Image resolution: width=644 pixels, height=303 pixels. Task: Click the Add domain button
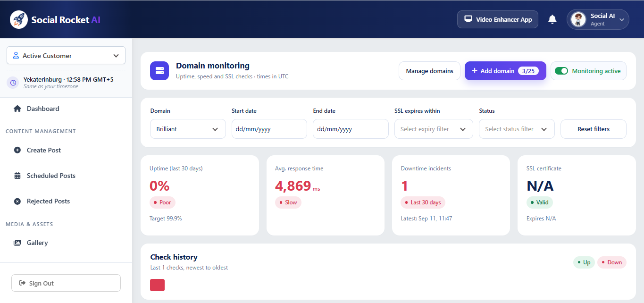pyautogui.click(x=505, y=71)
